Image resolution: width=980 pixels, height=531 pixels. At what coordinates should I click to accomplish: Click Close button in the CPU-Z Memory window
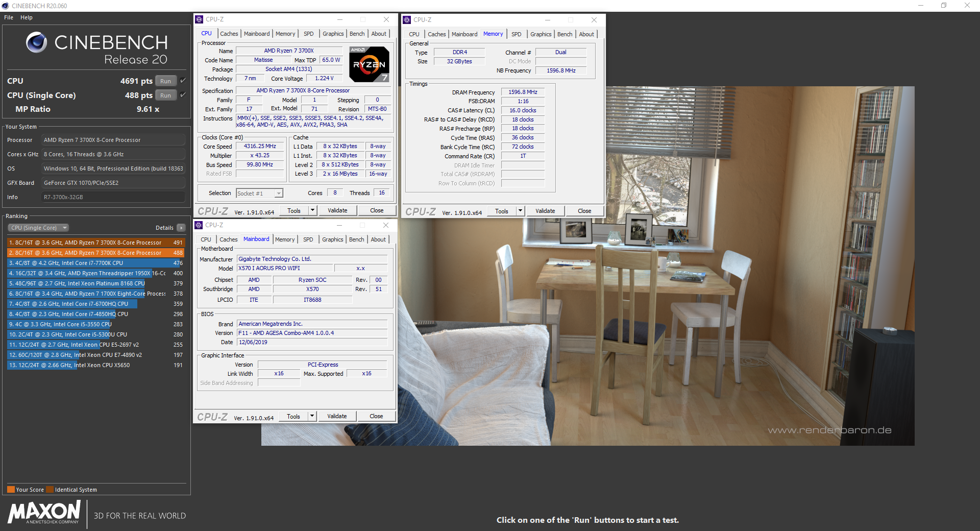click(x=584, y=211)
